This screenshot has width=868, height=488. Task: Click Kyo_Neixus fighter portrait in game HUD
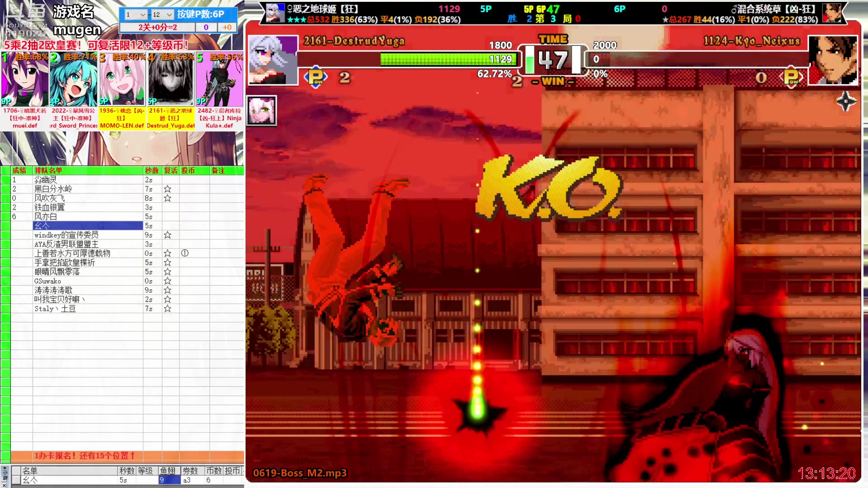coord(833,60)
